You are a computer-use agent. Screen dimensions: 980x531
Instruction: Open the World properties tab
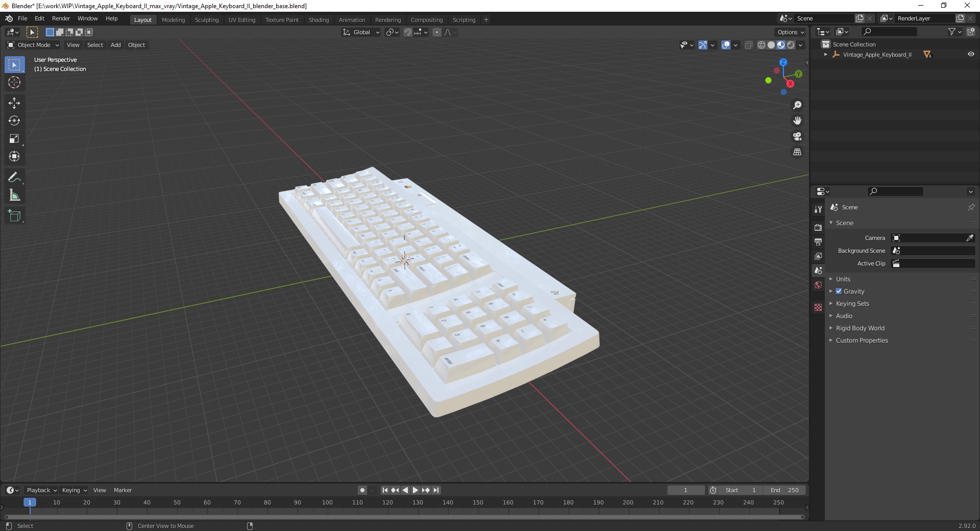click(x=818, y=285)
